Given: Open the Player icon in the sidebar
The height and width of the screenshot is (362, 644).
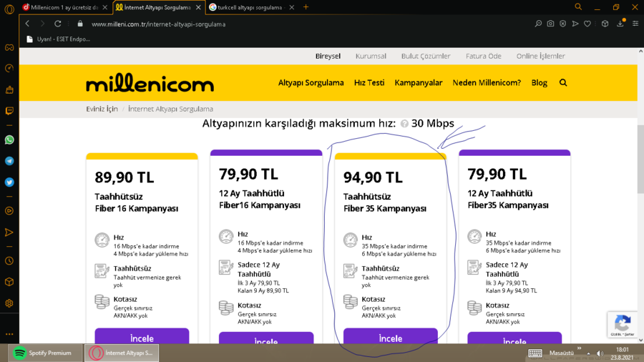Looking at the screenshot, I should click(x=9, y=211).
